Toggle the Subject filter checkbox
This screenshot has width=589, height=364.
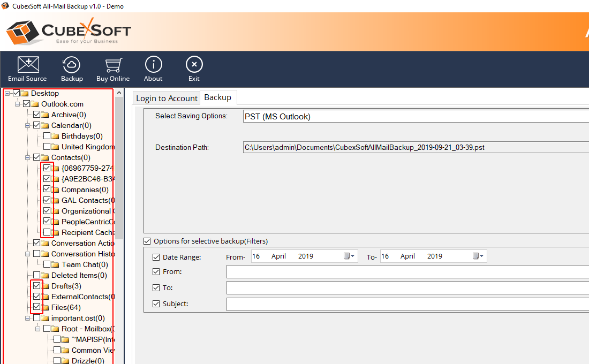(x=156, y=304)
